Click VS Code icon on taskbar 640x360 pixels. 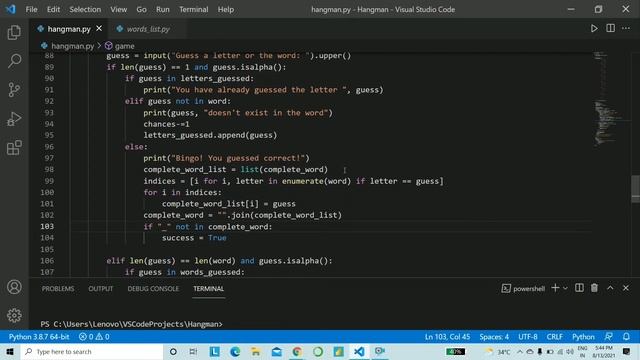click(359, 351)
